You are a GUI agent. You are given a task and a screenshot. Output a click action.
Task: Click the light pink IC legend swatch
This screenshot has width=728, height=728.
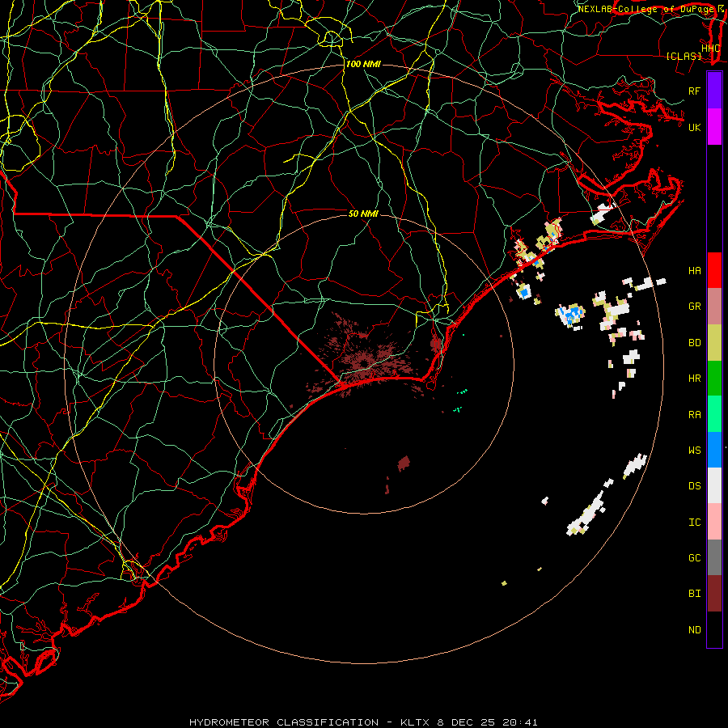coord(714,522)
